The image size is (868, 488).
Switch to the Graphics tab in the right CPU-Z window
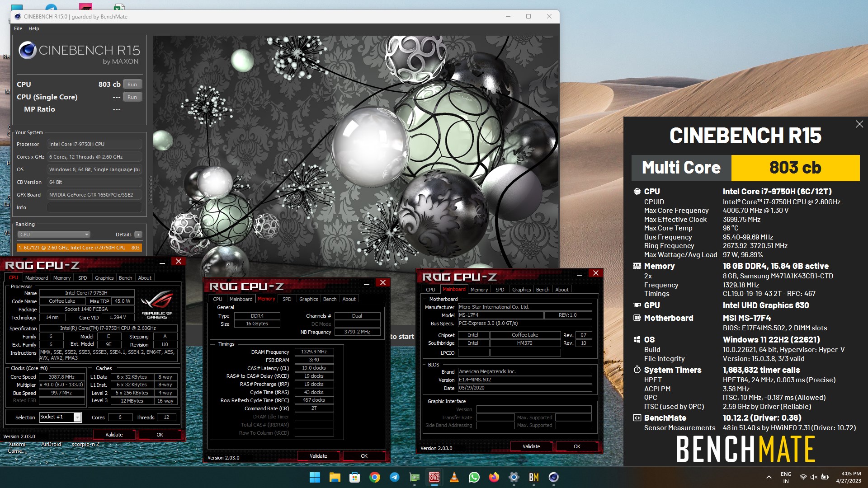pyautogui.click(x=521, y=290)
